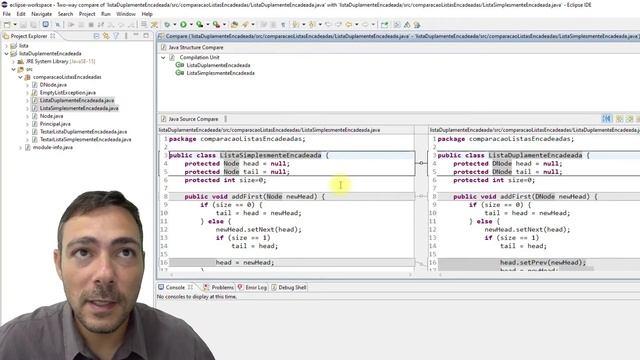
Task: Select TestarListaSimplesmenteEncadeada.java file
Action: (86, 139)
